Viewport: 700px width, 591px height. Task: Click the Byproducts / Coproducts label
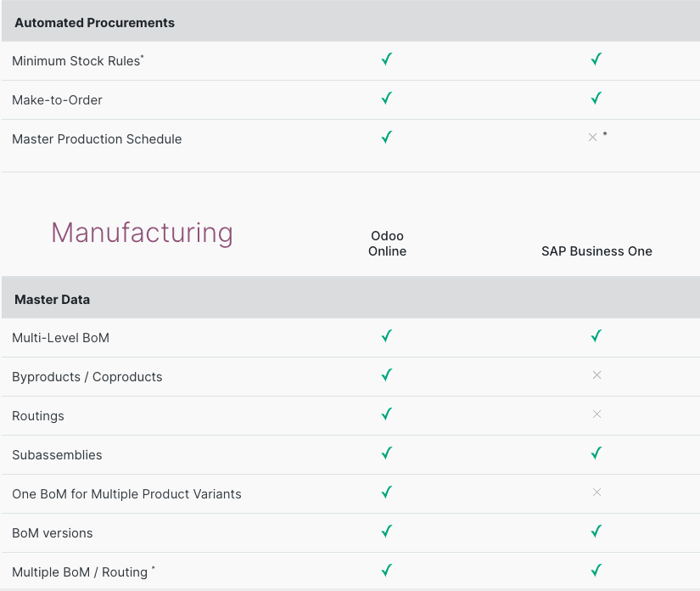point(87,377)
